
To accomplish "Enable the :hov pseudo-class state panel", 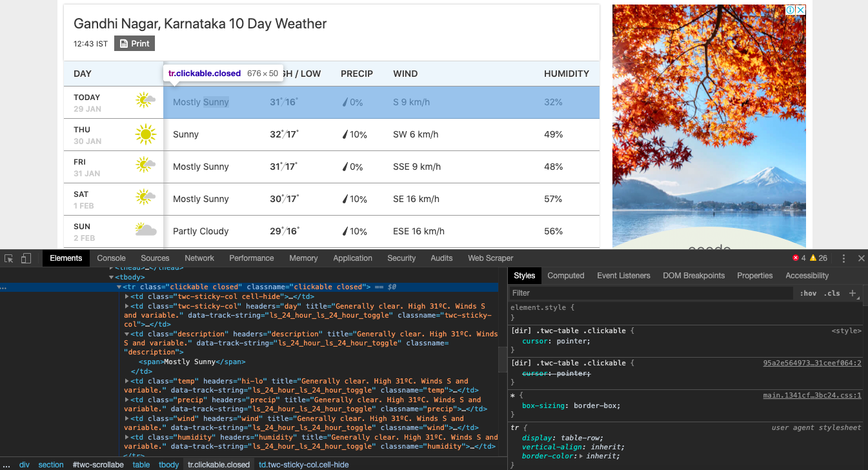I will click(809, 292).
